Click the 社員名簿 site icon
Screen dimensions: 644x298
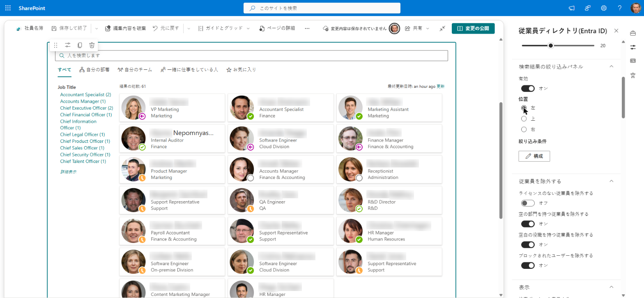[18, 29]
